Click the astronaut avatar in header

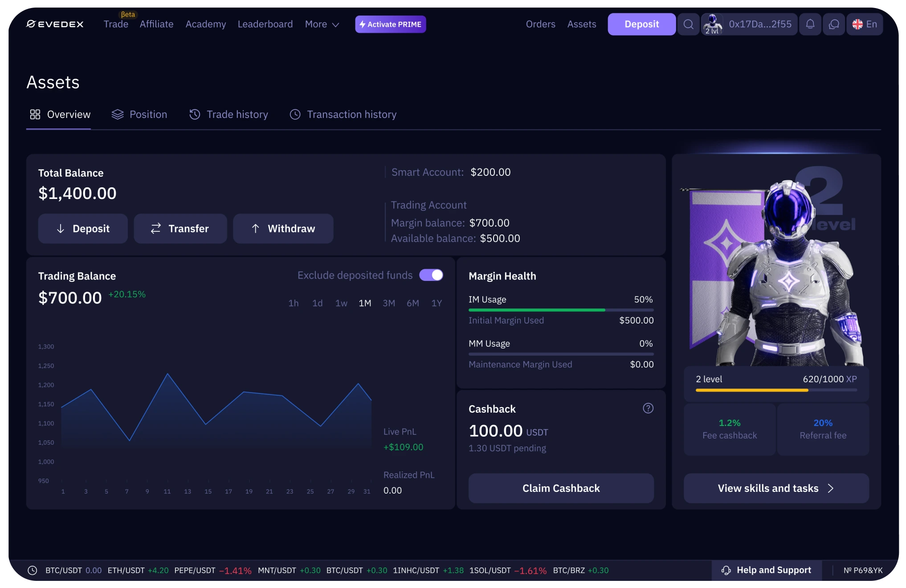tap(712, 24)
